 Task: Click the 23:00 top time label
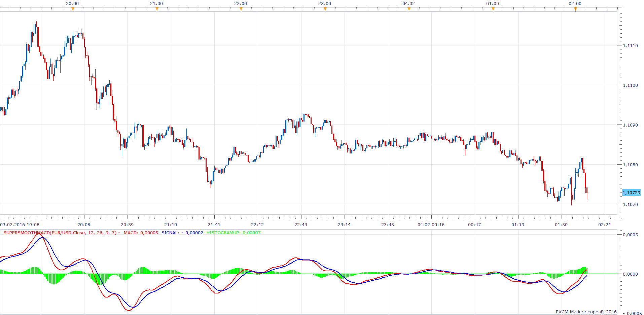click(x=325, y=3)
